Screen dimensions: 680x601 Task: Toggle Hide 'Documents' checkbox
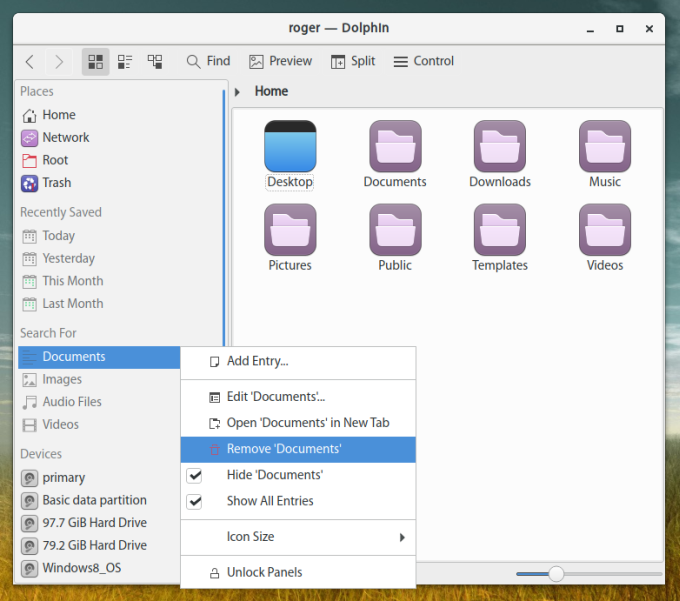coord(195,476)
